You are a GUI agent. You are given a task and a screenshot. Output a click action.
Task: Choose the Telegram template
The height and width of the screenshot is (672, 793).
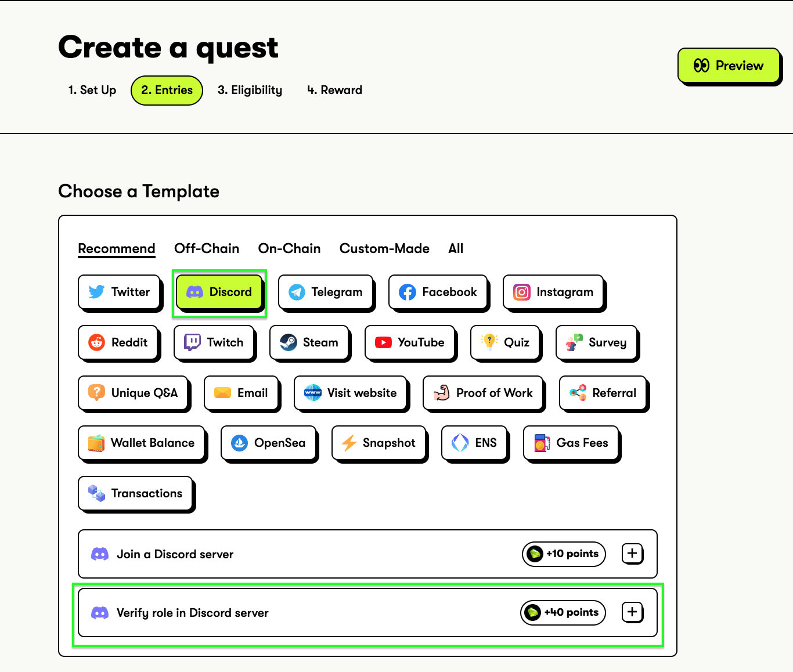[326, 292]
